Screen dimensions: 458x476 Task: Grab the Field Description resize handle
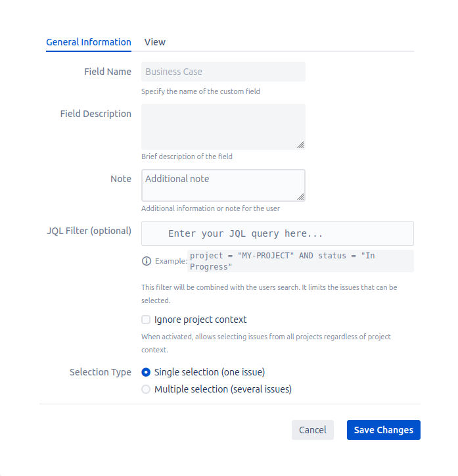click(x=300, y=145)
